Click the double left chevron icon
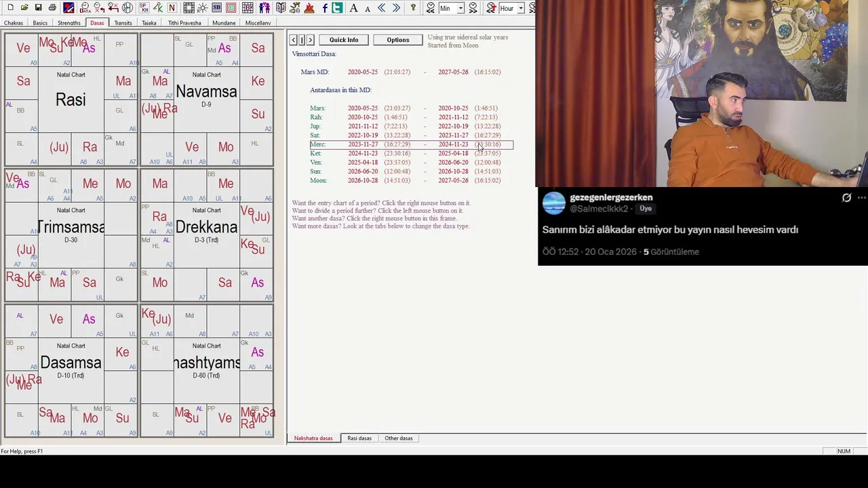 382,7
